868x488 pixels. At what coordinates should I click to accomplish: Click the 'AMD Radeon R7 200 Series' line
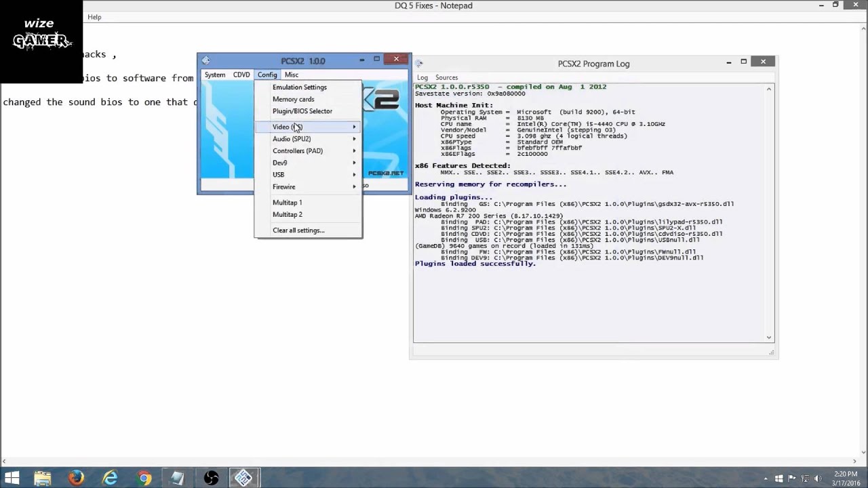coord(489,216)
